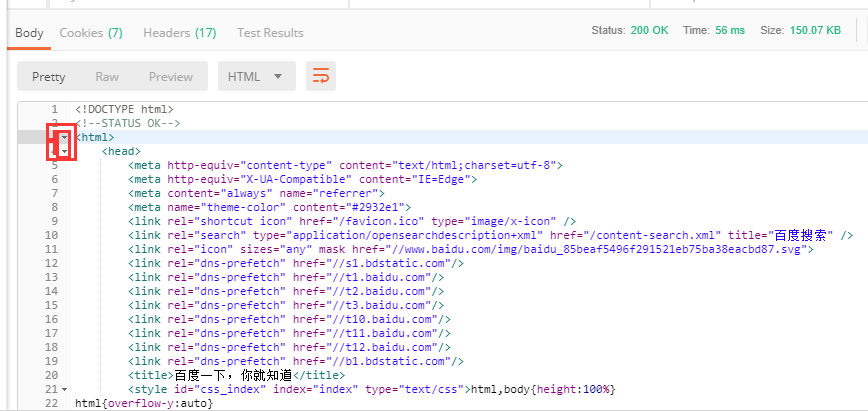Image resolution: width=868 pixels, height=411 pixels.
Task: Click line number 20 in gutter
Action: click(x=51, y=376)
